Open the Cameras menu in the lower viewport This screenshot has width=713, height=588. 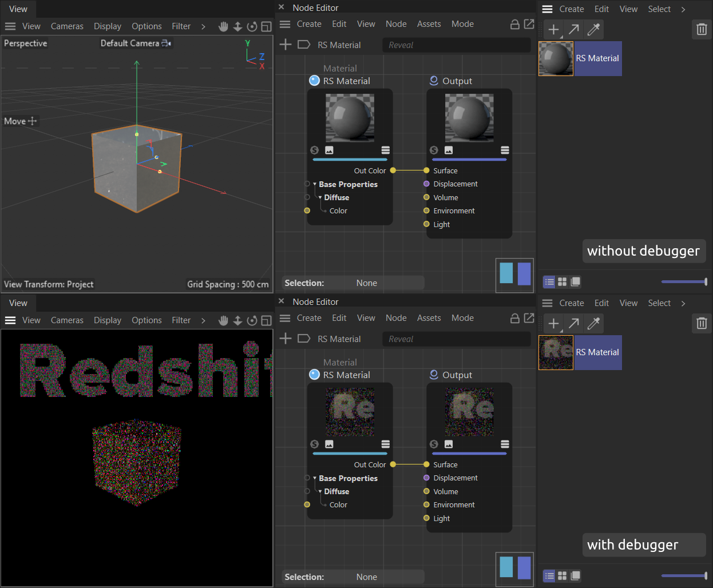tap(67, 320)
